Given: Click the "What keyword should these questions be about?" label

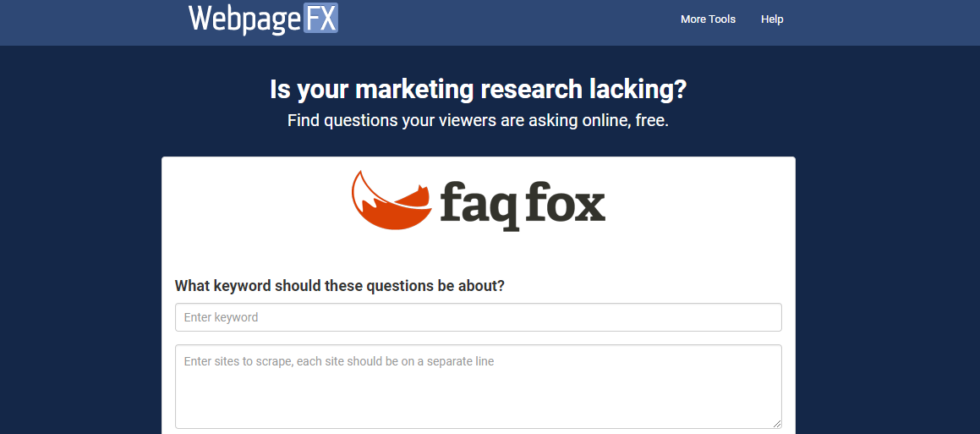Looking at the screenshot, I should [x=339, y=286].
